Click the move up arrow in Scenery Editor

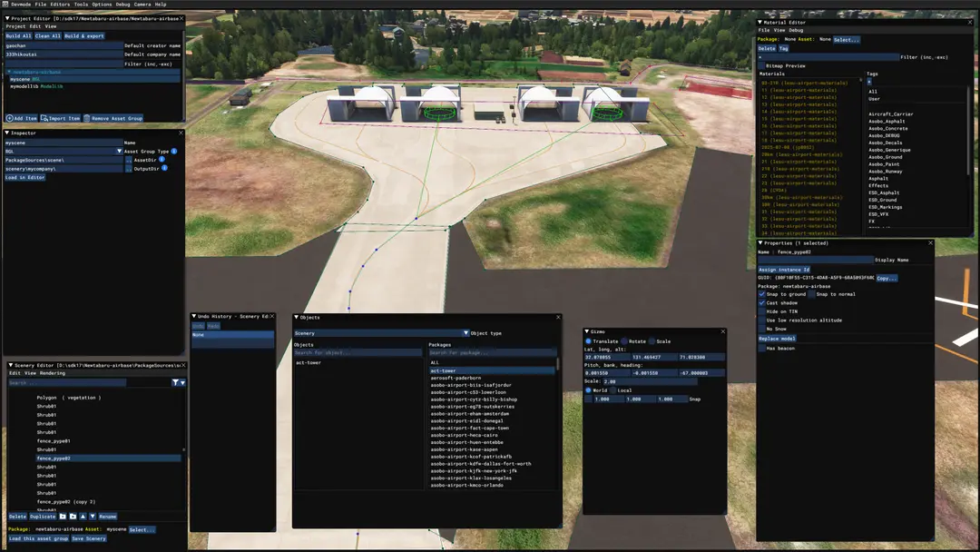pos(83,517)
